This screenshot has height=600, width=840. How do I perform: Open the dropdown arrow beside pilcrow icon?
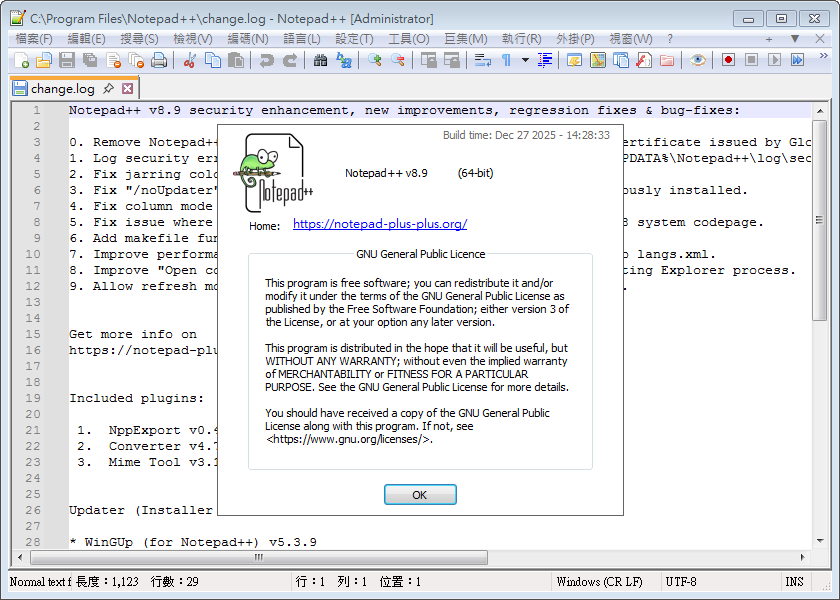pos(525,60)
